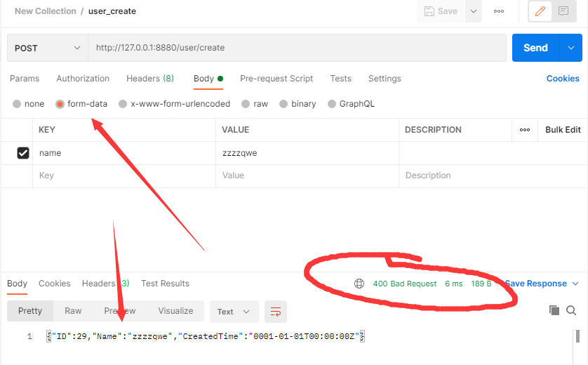Click the request URL input field
588x365 pixels.
297,48
